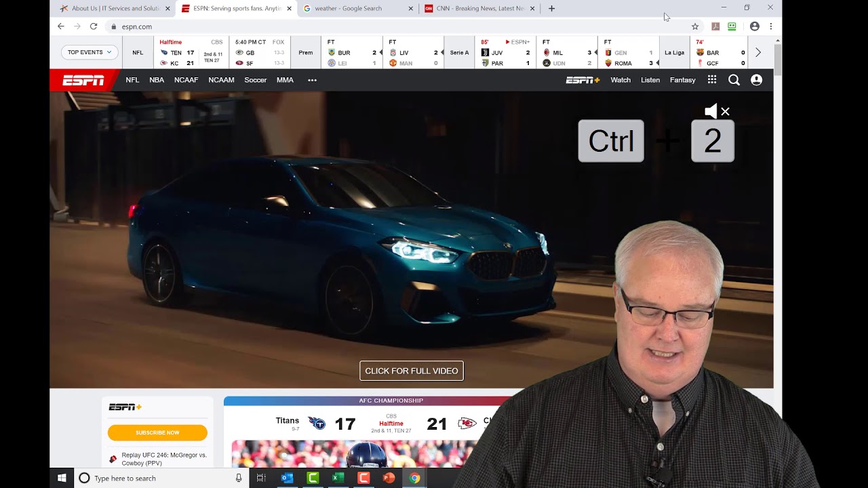Screen dimensions: 868x488
Task: Open the MIL vs UDN scoreboard match
Action: click(x=567, y=52)
